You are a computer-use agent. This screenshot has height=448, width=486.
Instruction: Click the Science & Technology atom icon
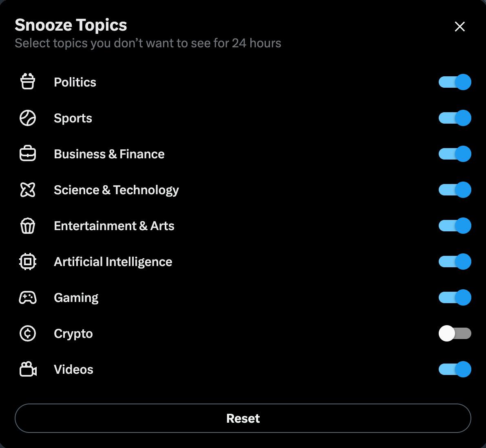coord(28,190)
